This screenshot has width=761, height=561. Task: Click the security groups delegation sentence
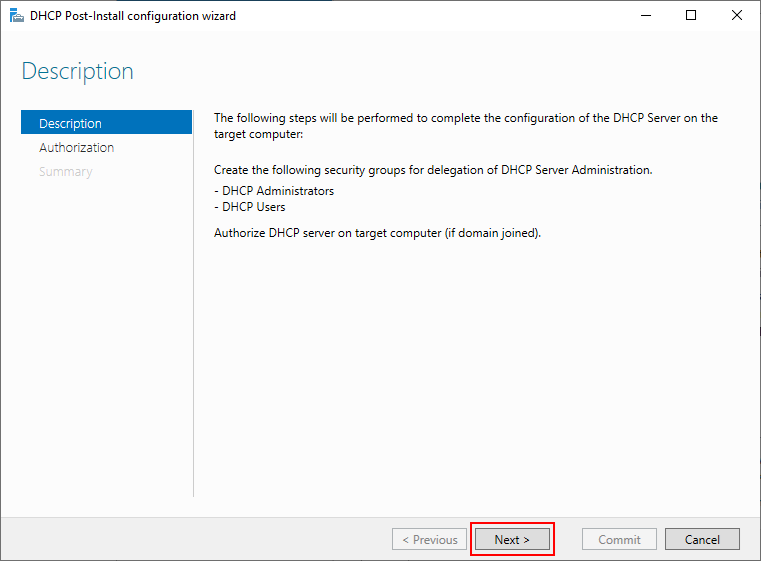[433, 169]
